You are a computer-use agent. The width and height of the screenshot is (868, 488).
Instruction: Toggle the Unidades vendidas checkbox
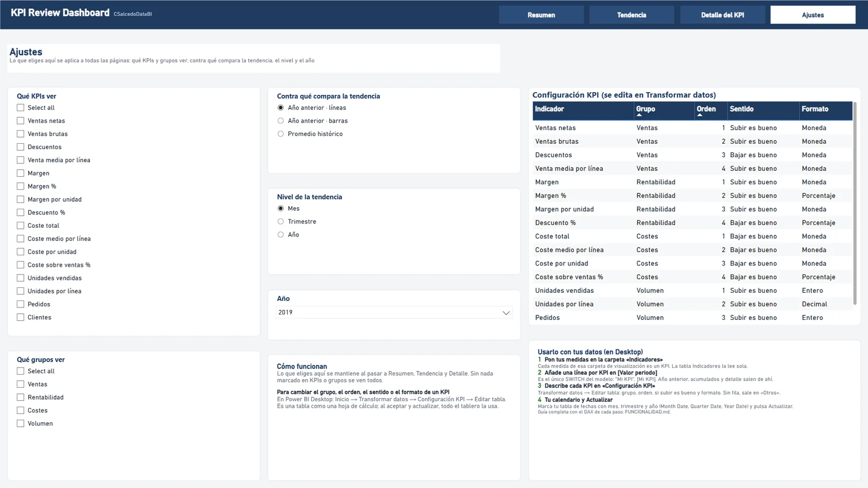click(21, 278)
